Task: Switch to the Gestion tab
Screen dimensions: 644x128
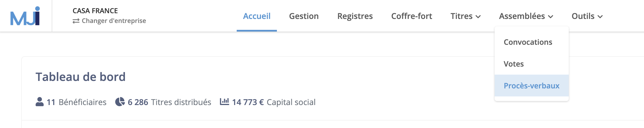Action: (304, 16)
